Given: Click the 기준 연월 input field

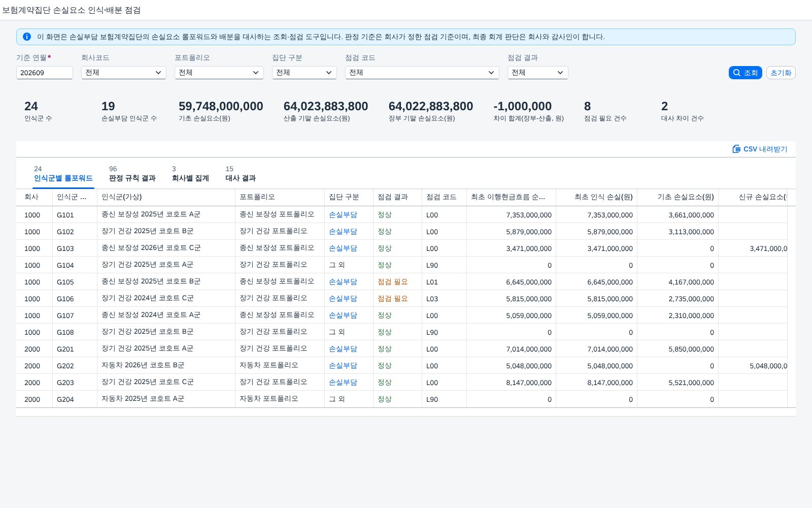Looking at the screenshot, I should [x=45, y=73].
